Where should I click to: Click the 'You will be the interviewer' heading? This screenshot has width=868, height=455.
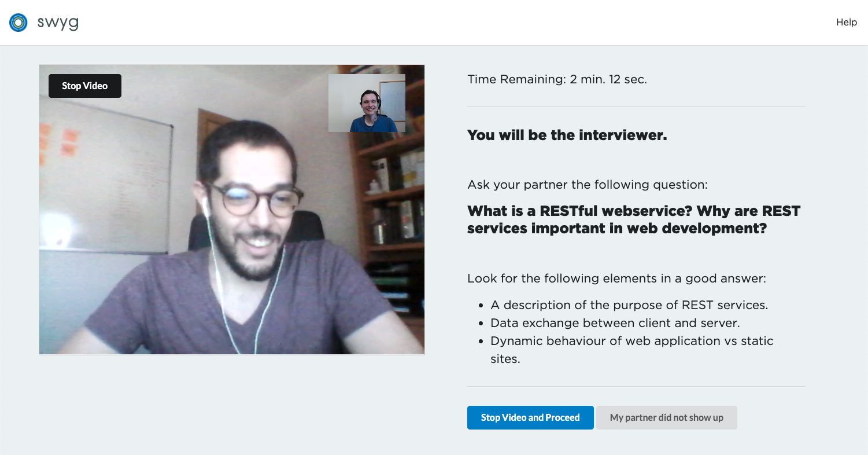(x=567, y=135)
